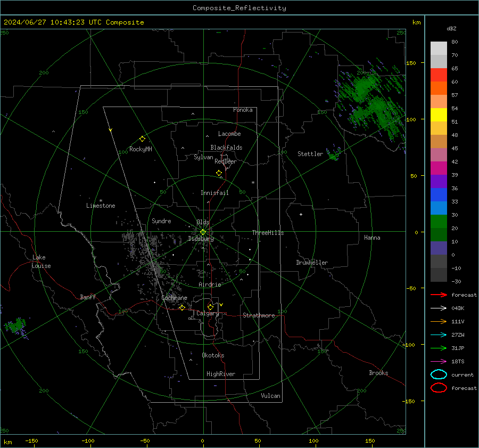Select the blue 33 dBZ color swatch
This screenshot has height=448, width=479.
tap(439, 195)
